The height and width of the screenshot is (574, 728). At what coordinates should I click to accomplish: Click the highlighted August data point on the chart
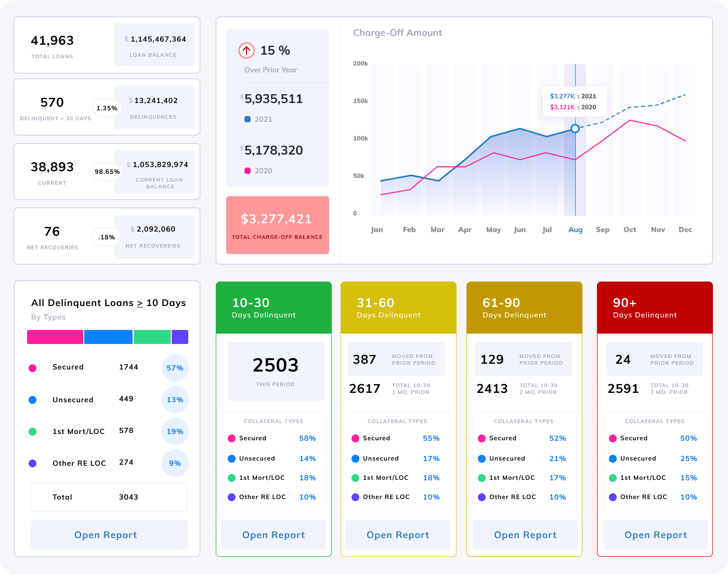pos(575,129)
